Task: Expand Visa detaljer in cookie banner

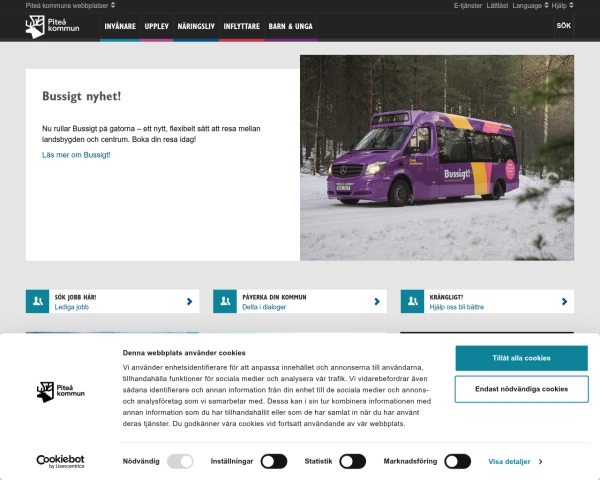Action: (515, 462)
